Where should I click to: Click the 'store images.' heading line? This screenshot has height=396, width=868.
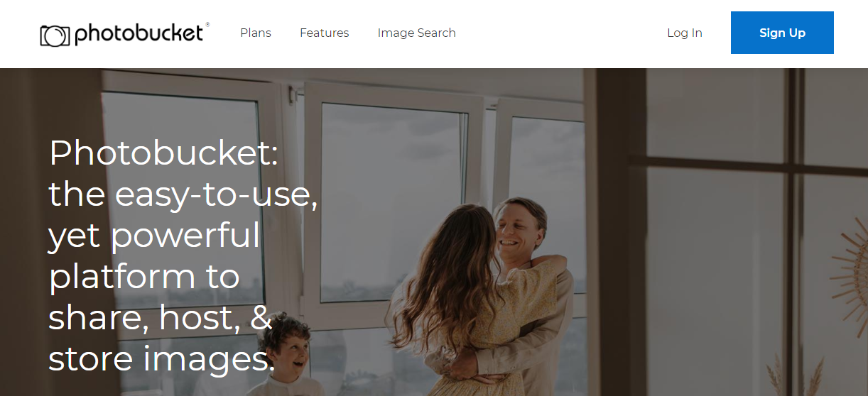coord(161,359)
